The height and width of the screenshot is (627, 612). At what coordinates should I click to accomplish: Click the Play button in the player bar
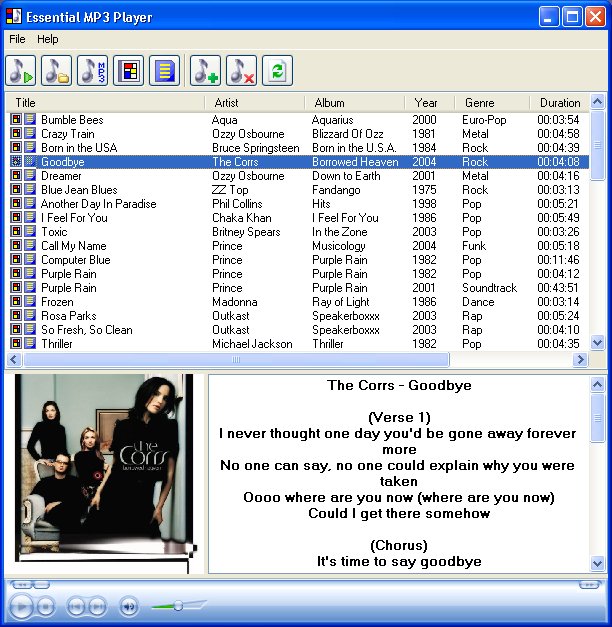pos(21,607)
